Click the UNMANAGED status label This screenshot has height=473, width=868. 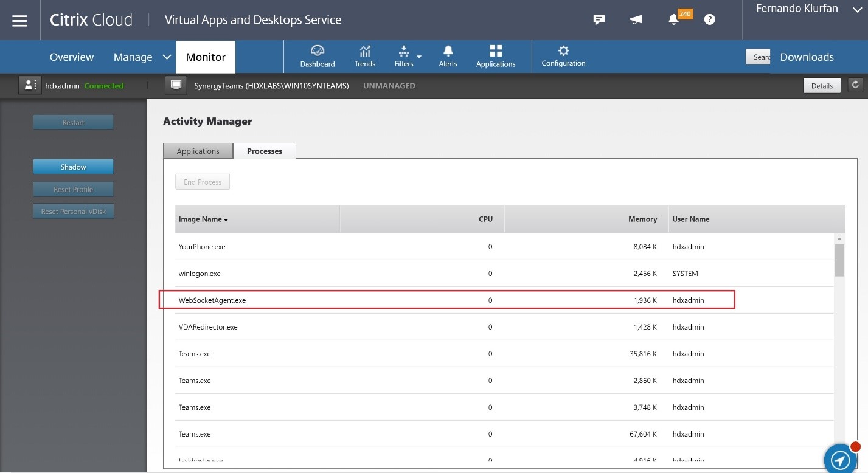click(389, 86)
